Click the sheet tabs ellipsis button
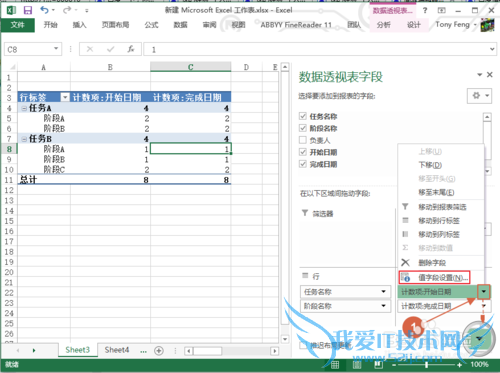 pos(143,351)
